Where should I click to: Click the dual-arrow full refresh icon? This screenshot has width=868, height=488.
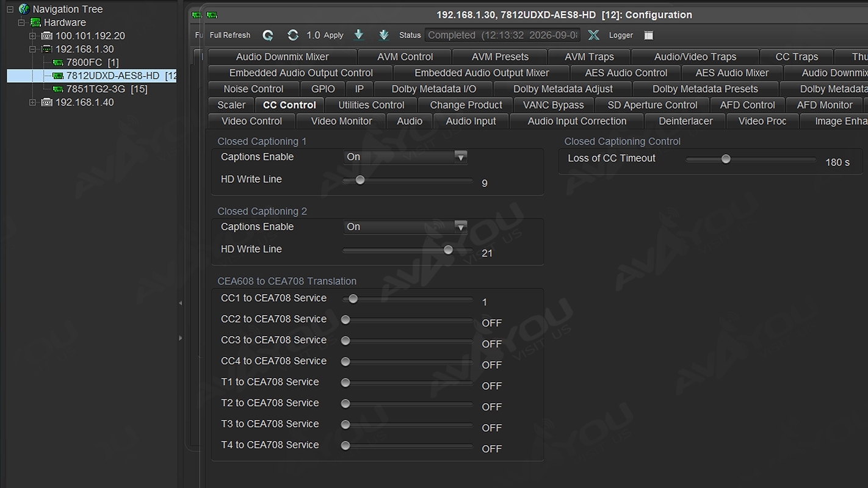pos(293,35)
